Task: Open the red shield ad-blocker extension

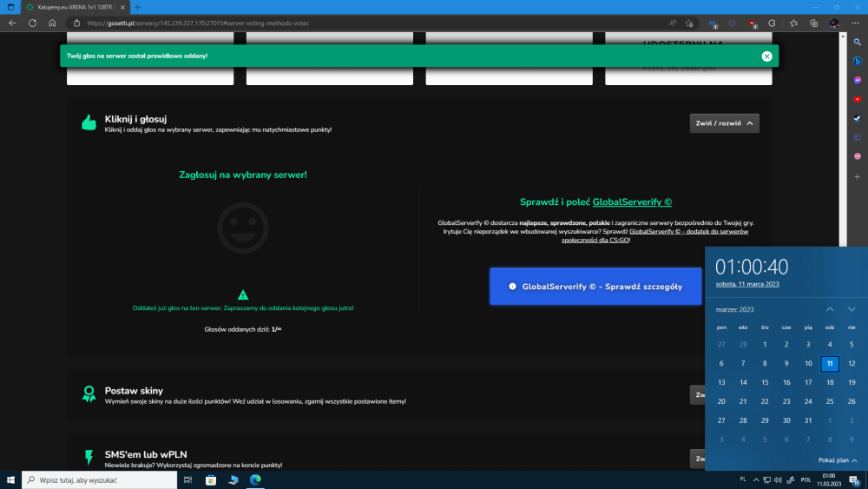Action: click(x=753, y=23)
